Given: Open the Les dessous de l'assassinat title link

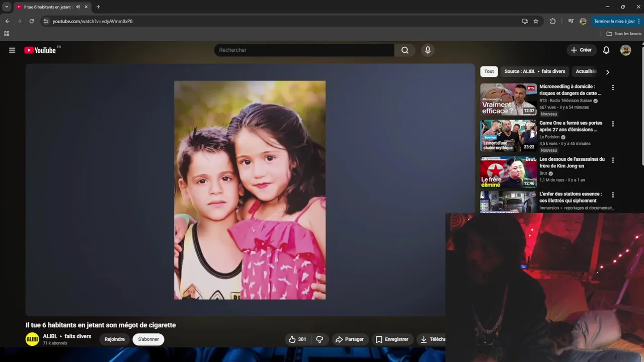Looking at the screenshot, I should [x=572, y=162].
